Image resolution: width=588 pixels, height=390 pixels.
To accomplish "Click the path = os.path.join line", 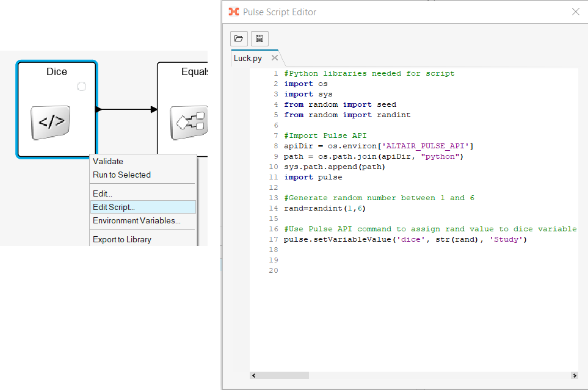I will click(374, 156).
